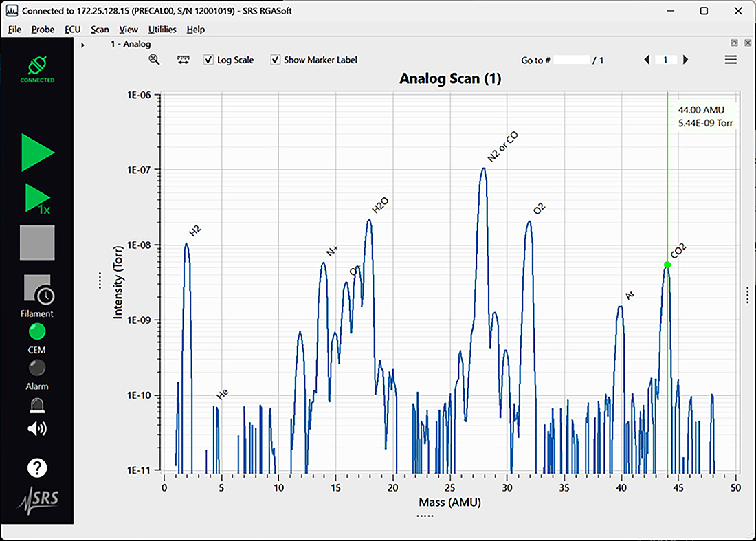Click the gray stop scan button
Viewport: 756px width, 541px height.
(x=37, y=243)
